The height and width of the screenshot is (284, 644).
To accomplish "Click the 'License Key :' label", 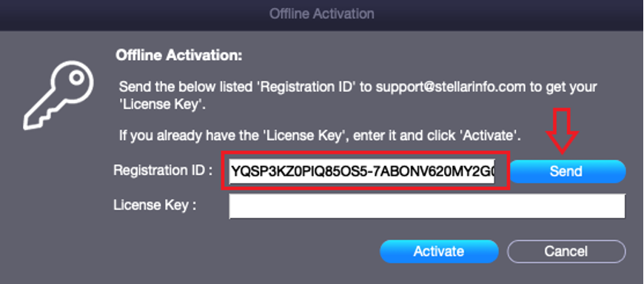I will (155, 205).
